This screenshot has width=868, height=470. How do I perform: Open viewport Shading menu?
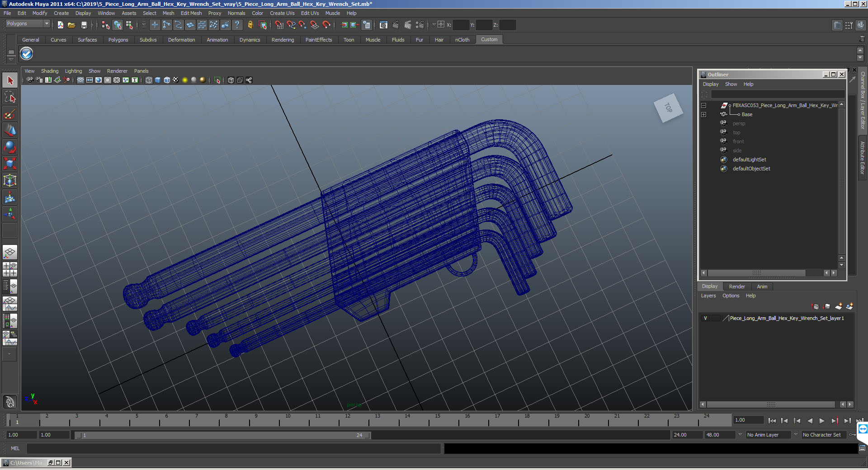pos(50,71)
